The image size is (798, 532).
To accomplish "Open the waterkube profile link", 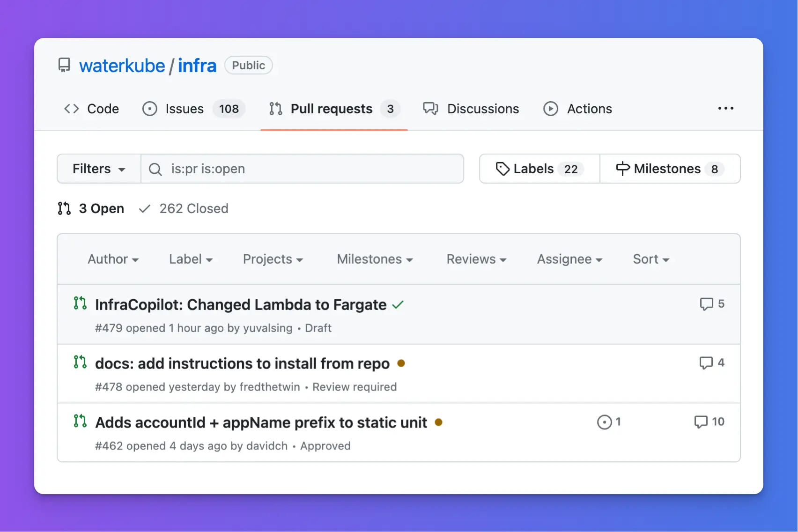I will [122, 65].
